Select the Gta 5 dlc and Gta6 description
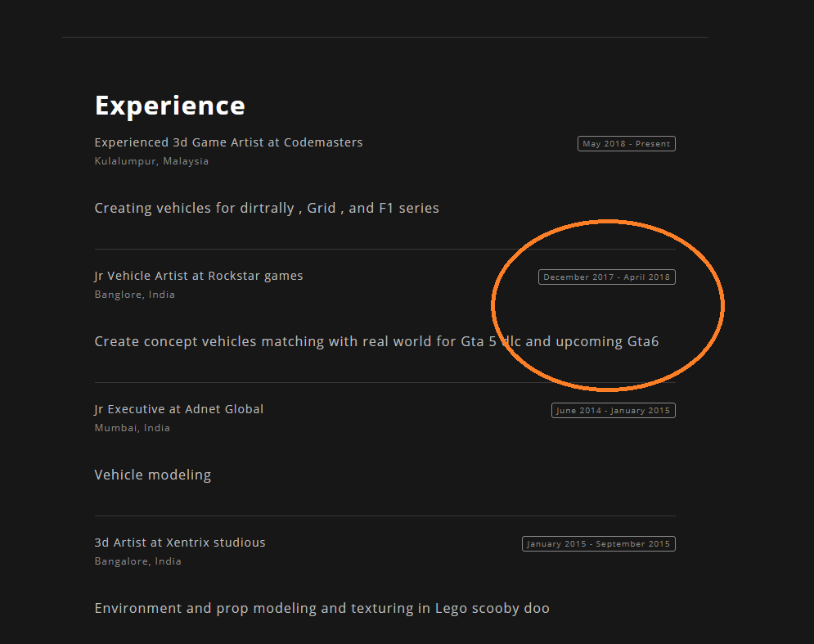 point(376,342)
